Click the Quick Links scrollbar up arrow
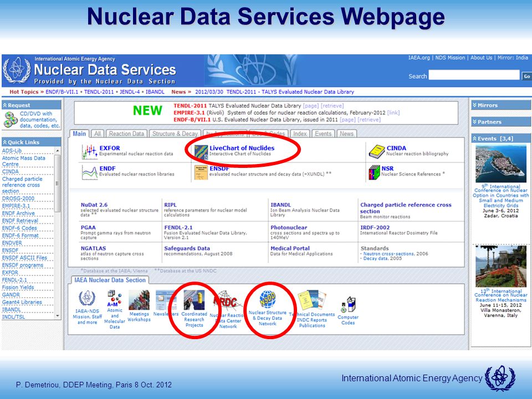532x399 pixels. coord(57,150)
